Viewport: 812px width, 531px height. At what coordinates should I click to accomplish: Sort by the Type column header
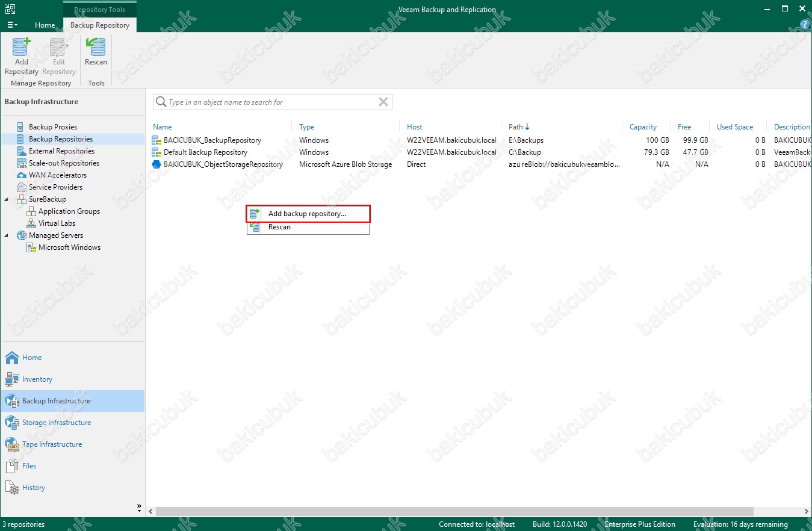[x=307, y=127]
